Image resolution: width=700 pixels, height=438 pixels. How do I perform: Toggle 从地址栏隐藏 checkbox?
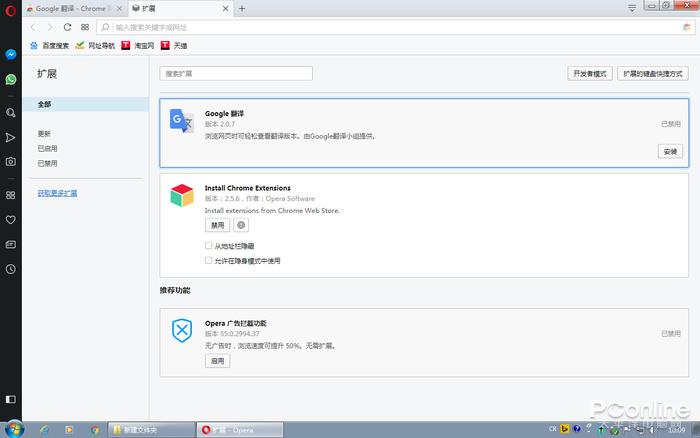click(208, 246)
